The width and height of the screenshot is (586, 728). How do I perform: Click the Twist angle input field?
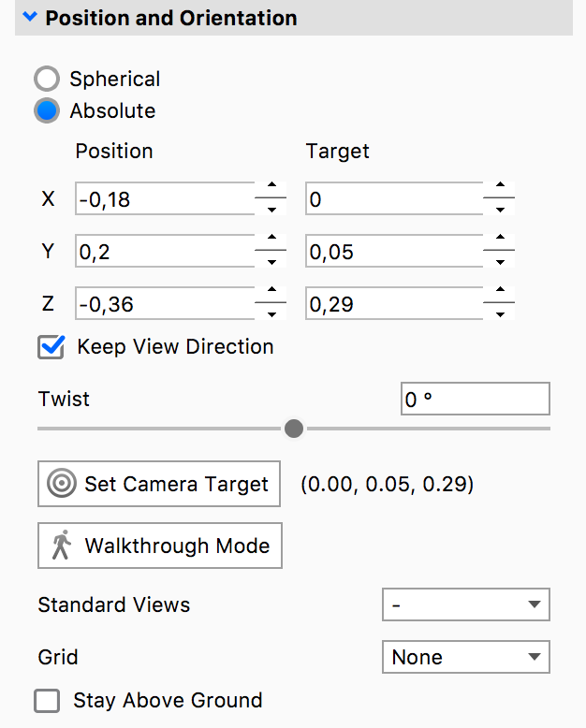[x=474, y=400]
